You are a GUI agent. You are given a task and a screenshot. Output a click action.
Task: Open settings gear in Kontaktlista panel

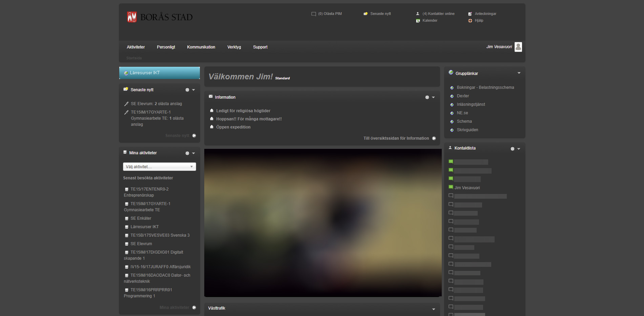pyautogui.click(x=512, y=149)
